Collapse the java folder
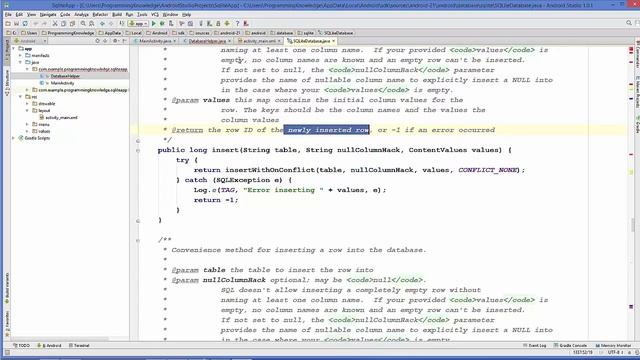The width and height of the screenshot is (640, 360). point(21,62)
